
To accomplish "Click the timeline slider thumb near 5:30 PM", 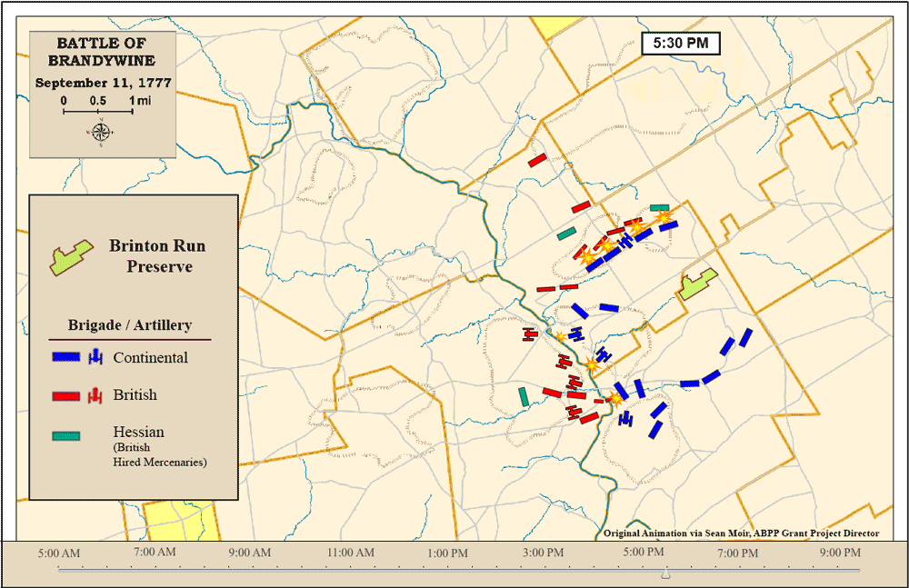I will click(666, 573).
